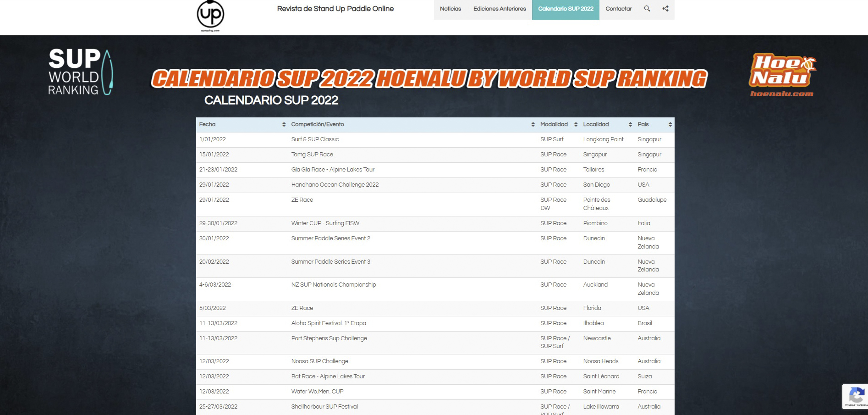This screenshot has height=415, width=868.
Task: Click the search icon in the navbar
Action: click(x=647, y=9)
